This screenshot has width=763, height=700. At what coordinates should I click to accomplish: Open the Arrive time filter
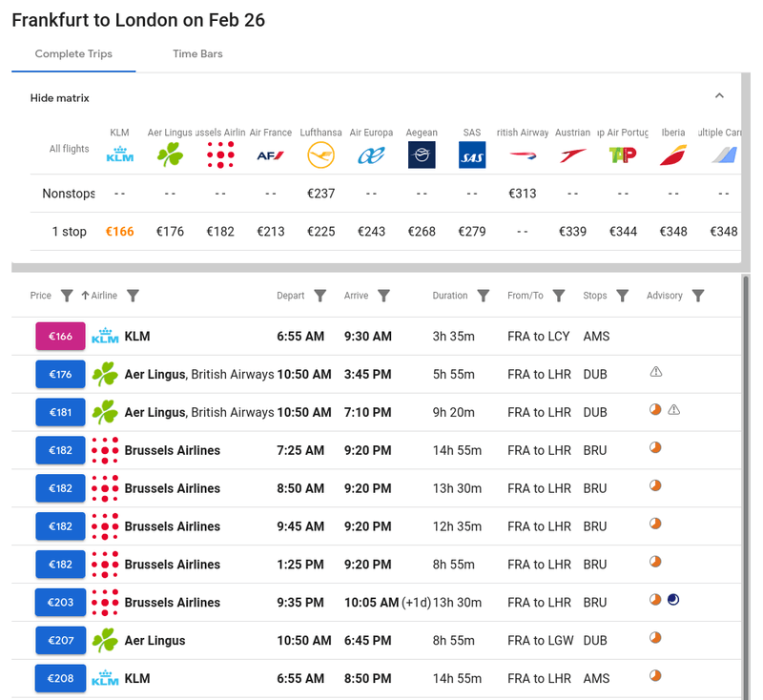pyautogui.click(x=383, y=296)
